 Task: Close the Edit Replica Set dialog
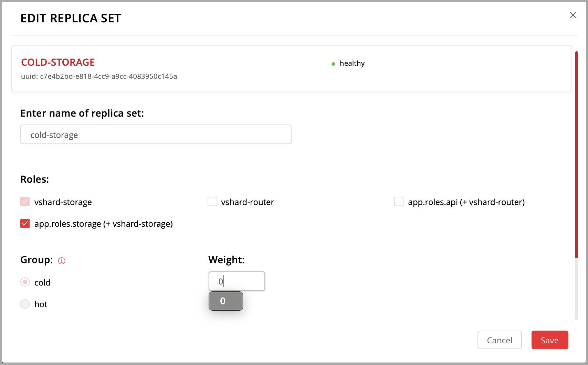point(573,15)
